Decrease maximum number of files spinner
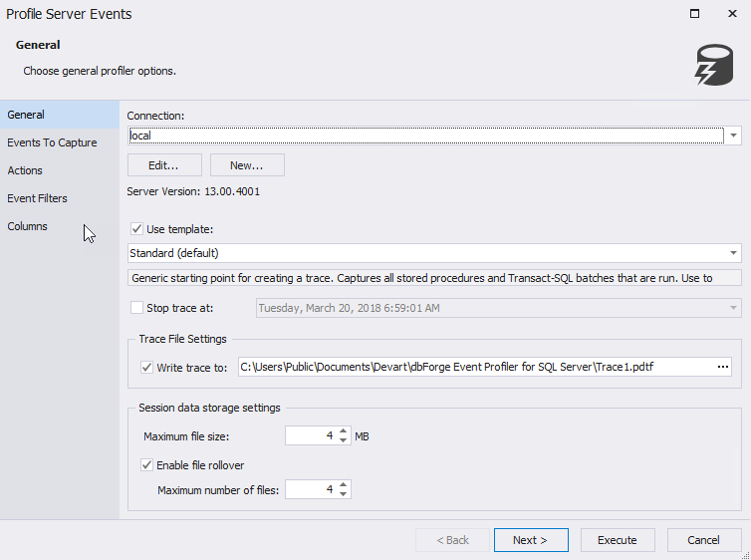751x560 pixels. (x=344, y=494)
